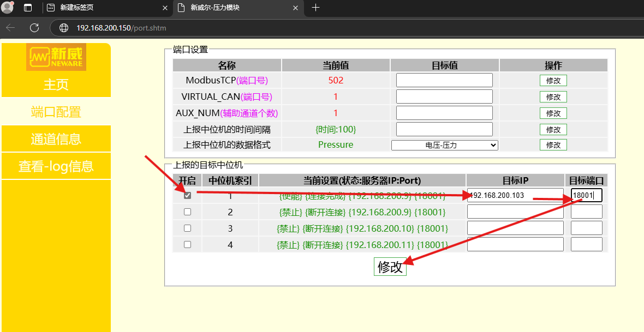644x332 pixels.
Task: Open the 电压-压力 data format dropdown
Action: point(444,145)
